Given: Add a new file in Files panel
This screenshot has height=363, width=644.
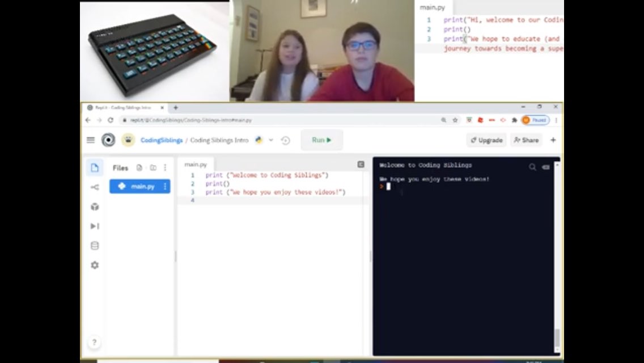Looking at the screenshot, I should pos(139,168).
